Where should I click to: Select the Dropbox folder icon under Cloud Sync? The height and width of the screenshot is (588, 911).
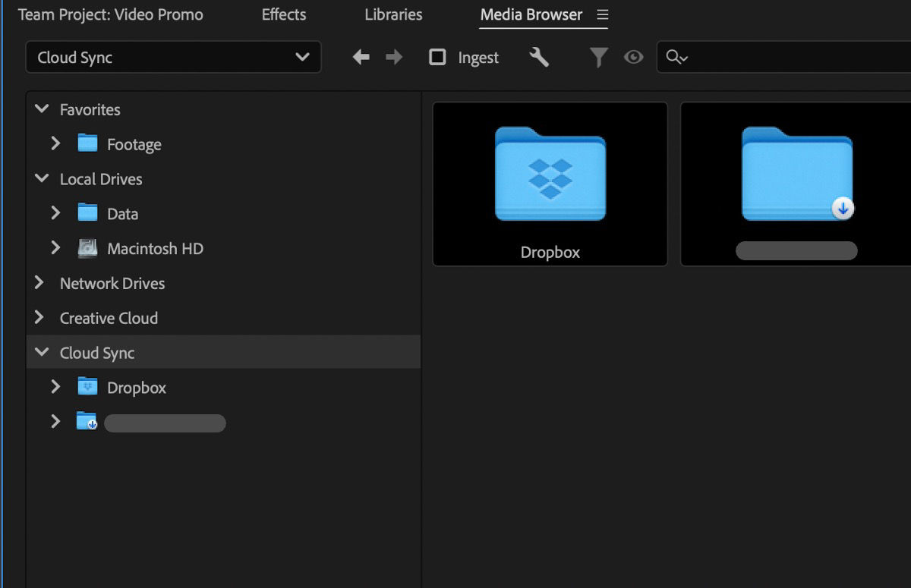point(87,386)
